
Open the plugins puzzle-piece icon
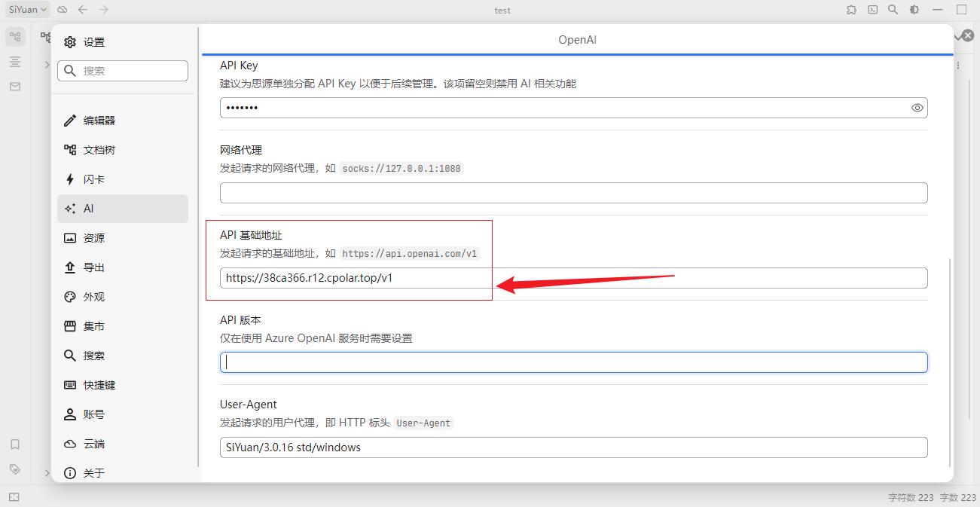point(851,10)
